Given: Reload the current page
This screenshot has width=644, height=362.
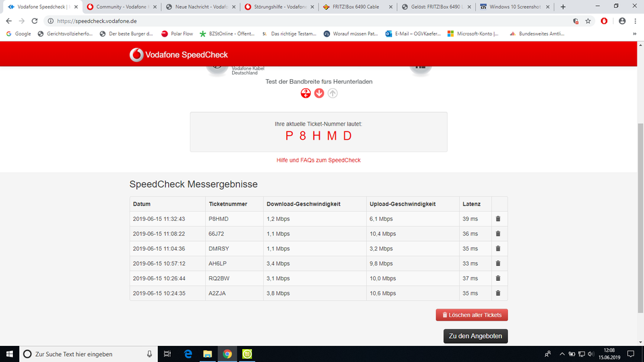Looking at the screenshot, I should (x=35, y=21).
